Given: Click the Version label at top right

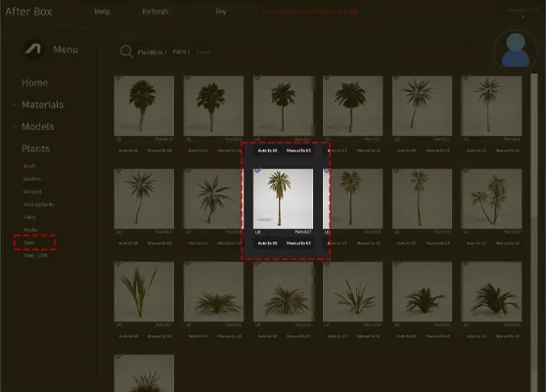Looking at the screenshot, I should [x=523, y=10].
